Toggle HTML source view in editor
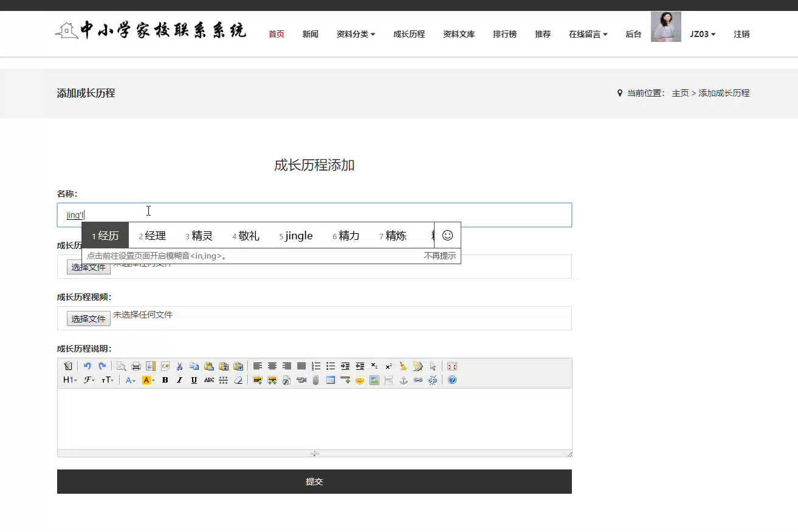 click(68, 366)
